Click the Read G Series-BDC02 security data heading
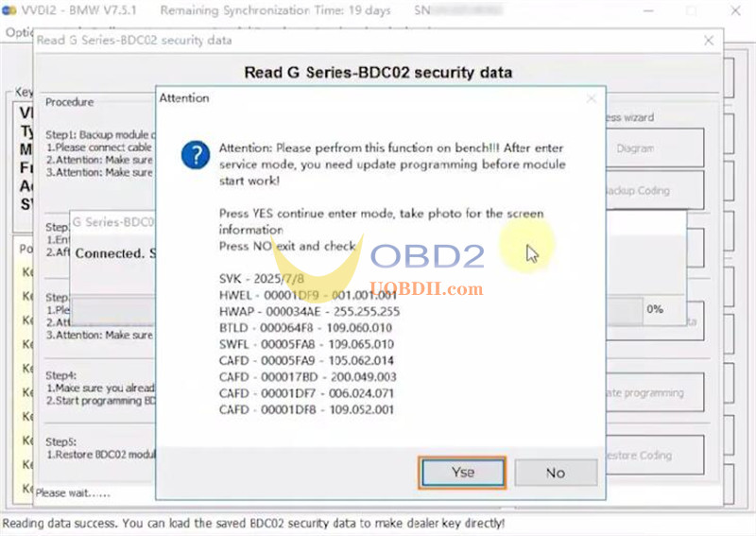756x536 pixels. coord(378,73)
